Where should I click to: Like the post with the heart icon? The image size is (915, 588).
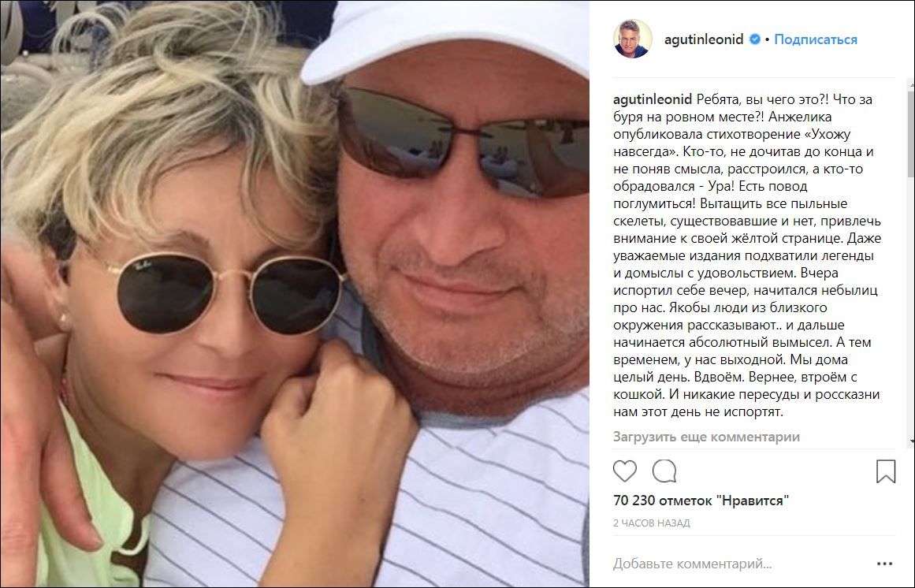click(x=624, y=471)
